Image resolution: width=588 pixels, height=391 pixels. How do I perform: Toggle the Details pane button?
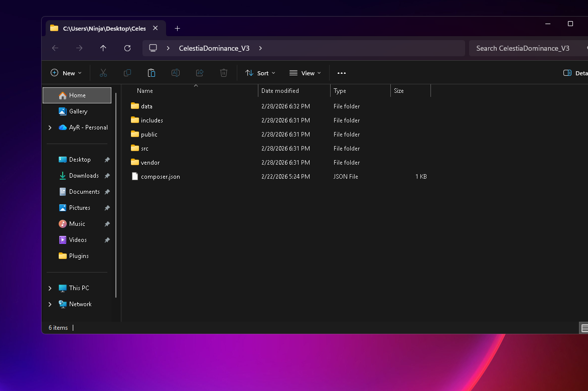[x=574, y=73]
